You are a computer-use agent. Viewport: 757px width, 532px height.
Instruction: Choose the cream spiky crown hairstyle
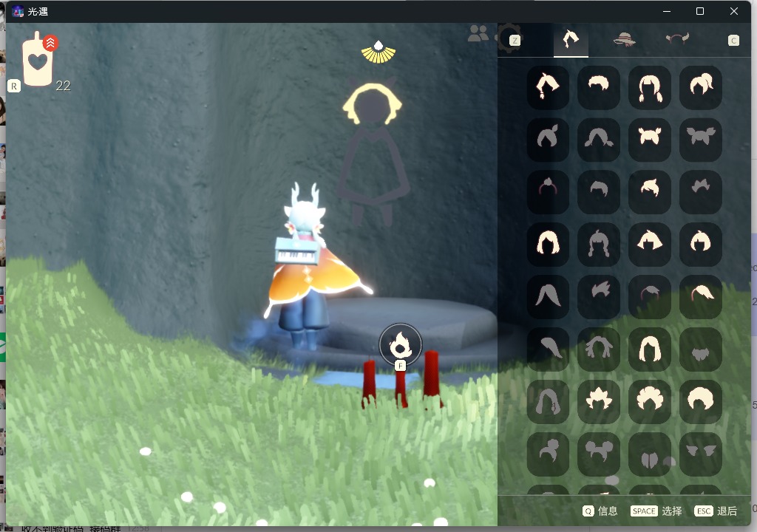click(599, 402)
